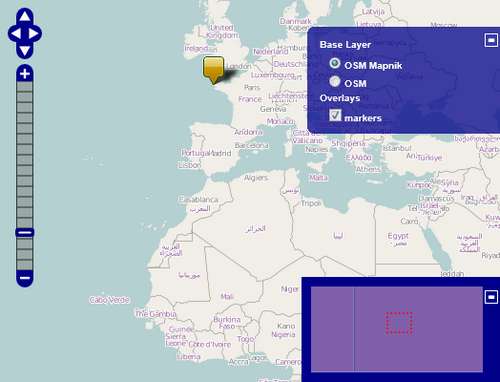Zoom in with the plus button

25,74
